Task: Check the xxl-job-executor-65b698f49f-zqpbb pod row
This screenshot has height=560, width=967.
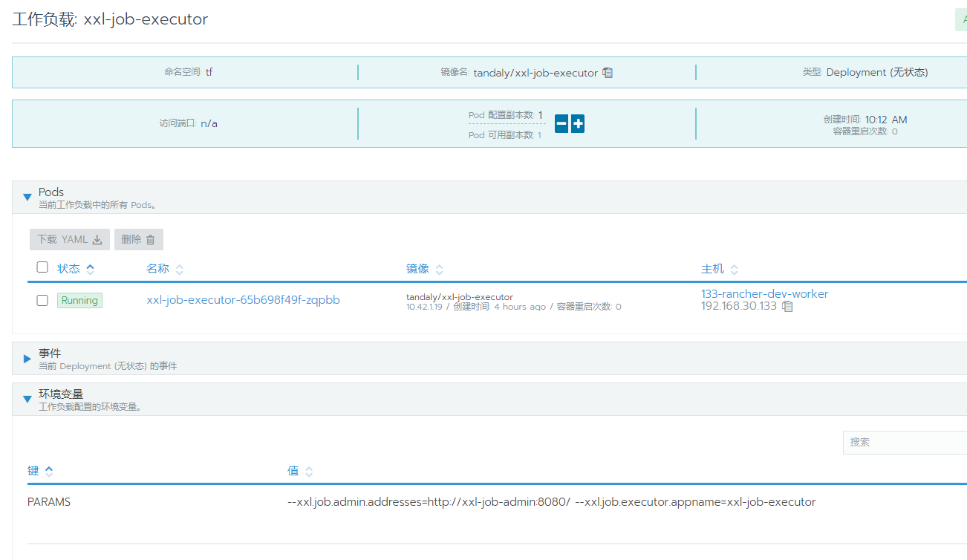Action: point(42,300)
